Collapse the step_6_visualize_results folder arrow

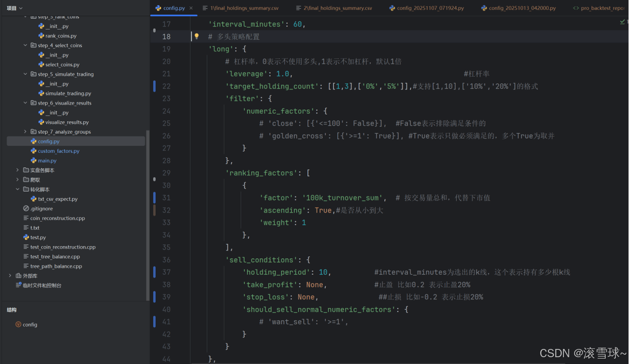click(x=26, y=103)
